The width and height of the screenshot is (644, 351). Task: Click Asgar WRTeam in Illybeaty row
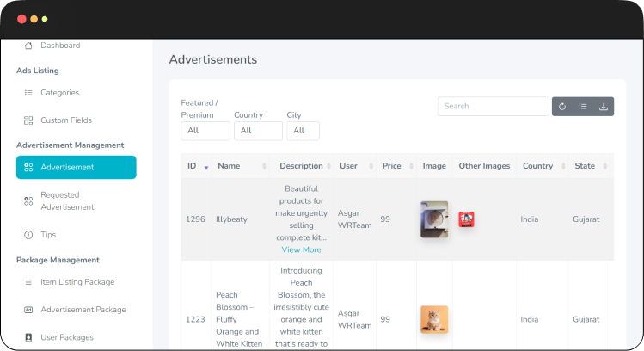coord(354,219)
